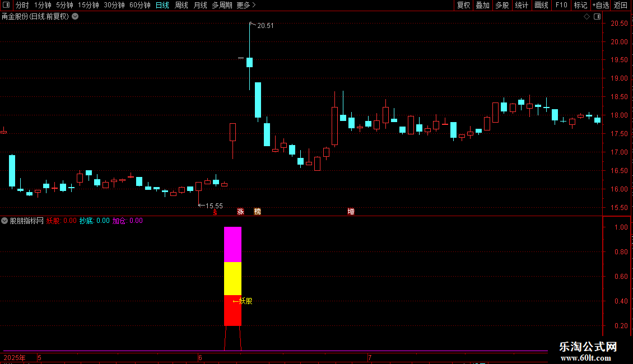
Task: Switch to the 分时 intraday tab
Action: [22, 5]
